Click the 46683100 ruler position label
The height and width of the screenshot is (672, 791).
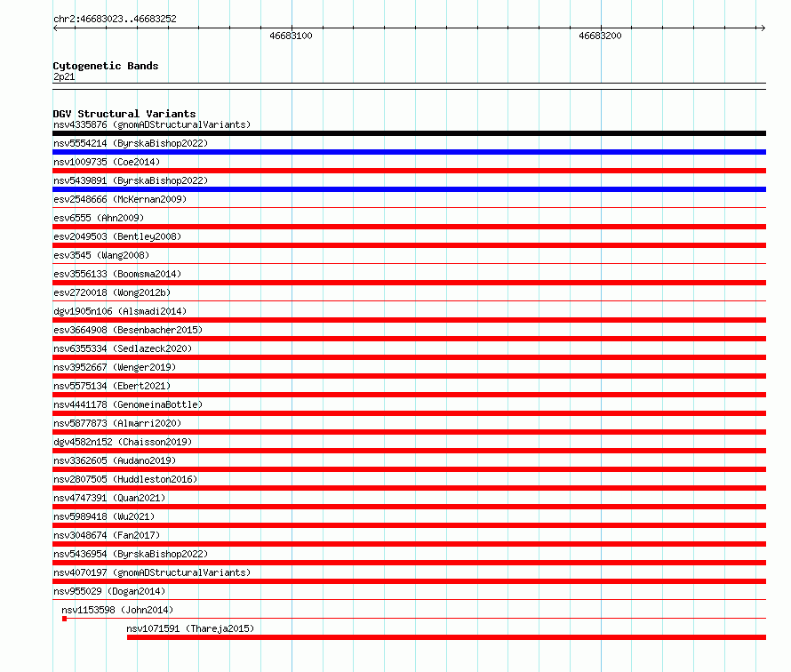(292, 36)
